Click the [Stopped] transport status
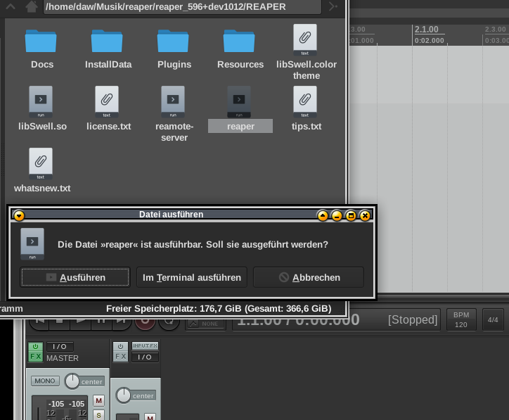 [413, 319]
